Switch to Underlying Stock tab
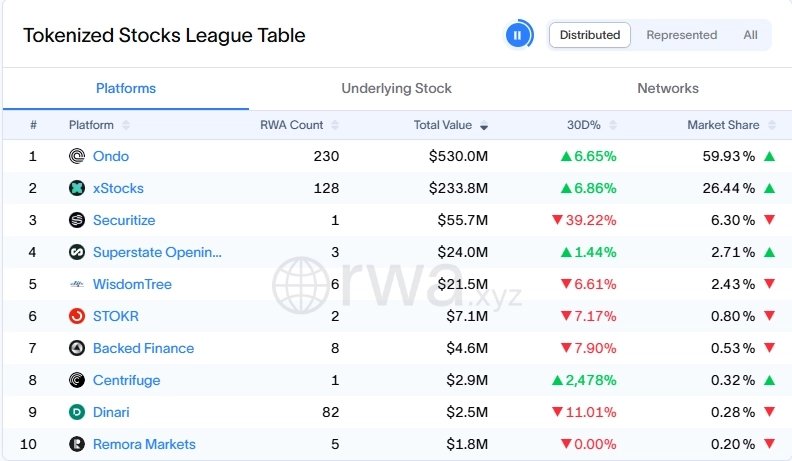The width and height of the screenshot is (792, 461). 396,88
